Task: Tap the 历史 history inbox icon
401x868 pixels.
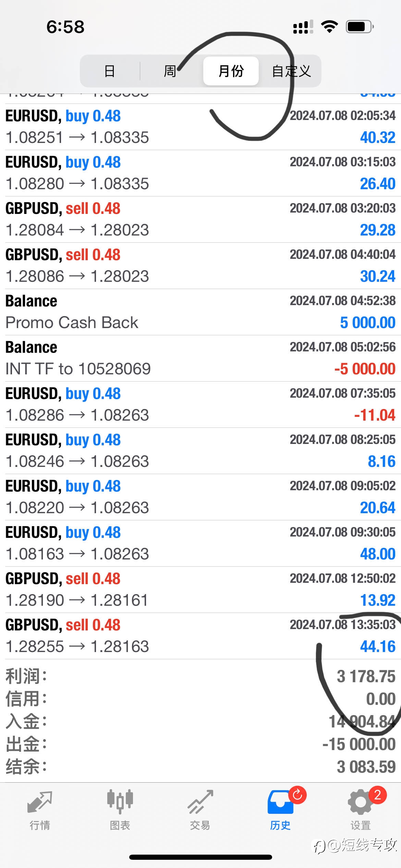Action: 280,802
